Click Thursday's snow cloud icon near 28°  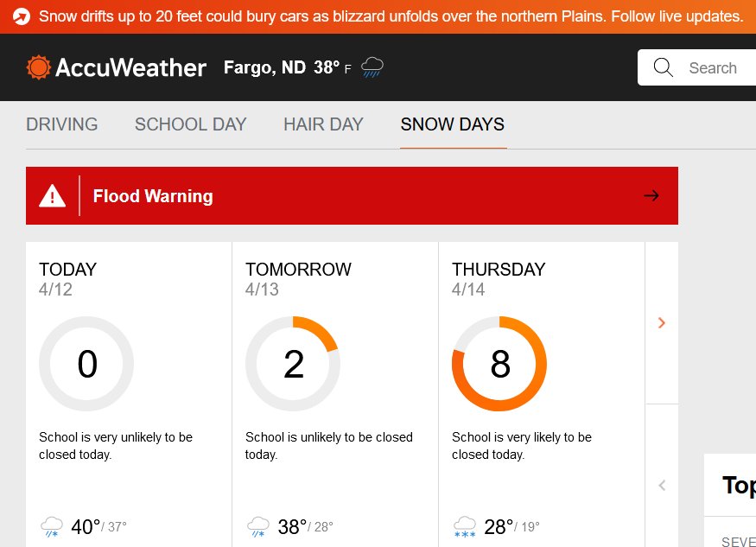[x=464, y=526]
